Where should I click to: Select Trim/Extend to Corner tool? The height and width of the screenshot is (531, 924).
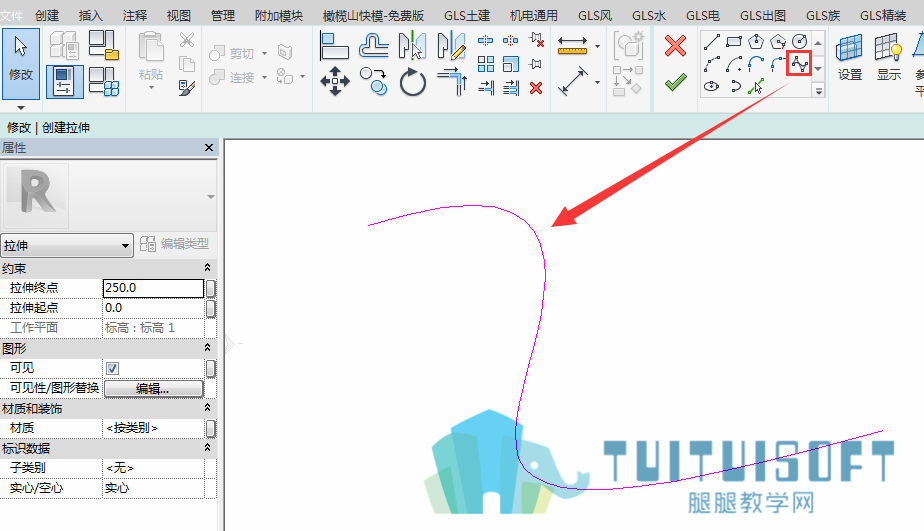point(451,81)
